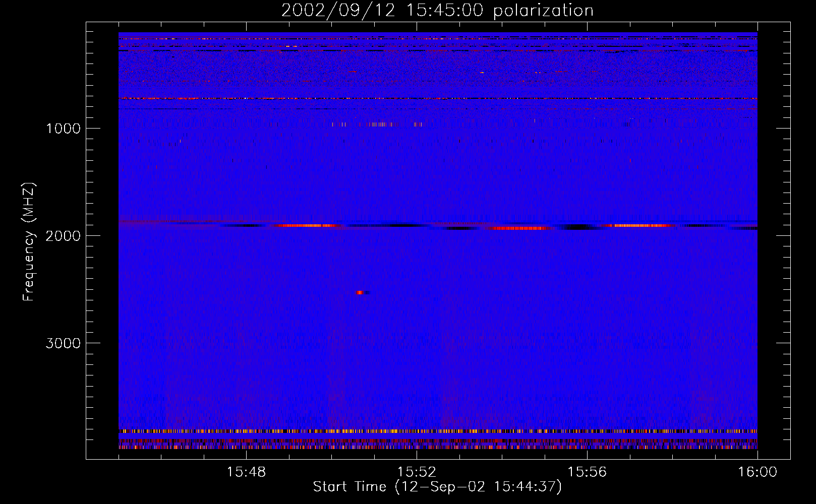Screen dimensions: 816x504
Task: Click the plot title "2002/09/12 15:45:00 polarization"
Action: (437, 11)
